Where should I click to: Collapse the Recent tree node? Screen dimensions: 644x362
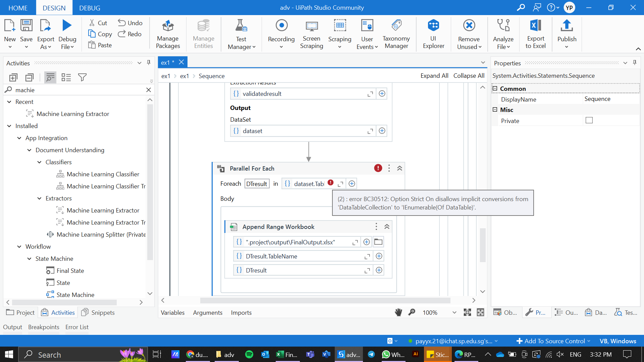tap(9, 102)
